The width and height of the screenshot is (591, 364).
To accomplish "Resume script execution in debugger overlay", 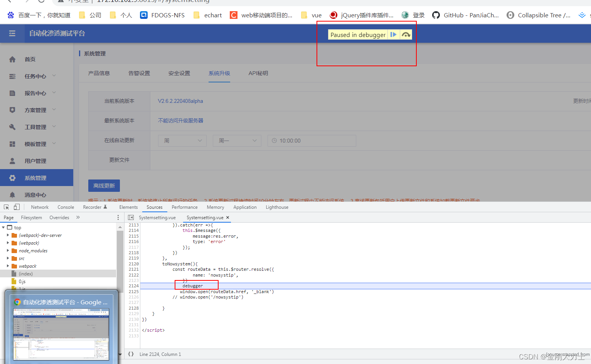I will point(393,35).
